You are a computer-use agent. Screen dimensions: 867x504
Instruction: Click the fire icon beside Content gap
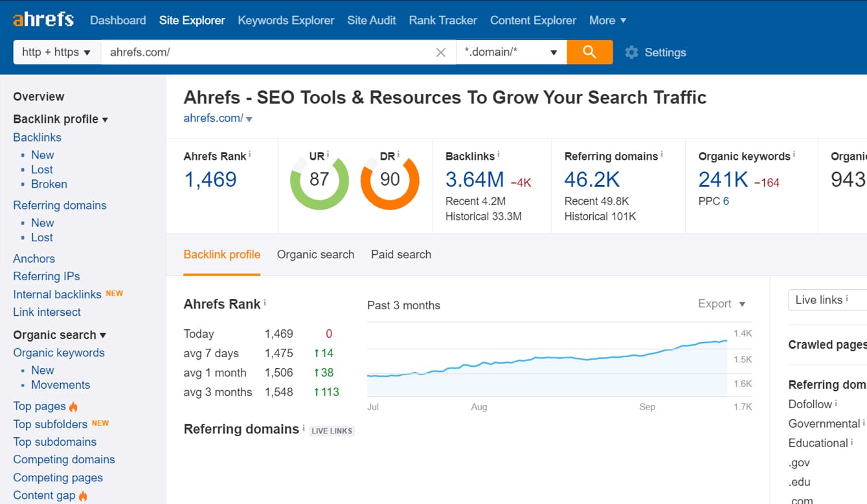tap(83, 496)
